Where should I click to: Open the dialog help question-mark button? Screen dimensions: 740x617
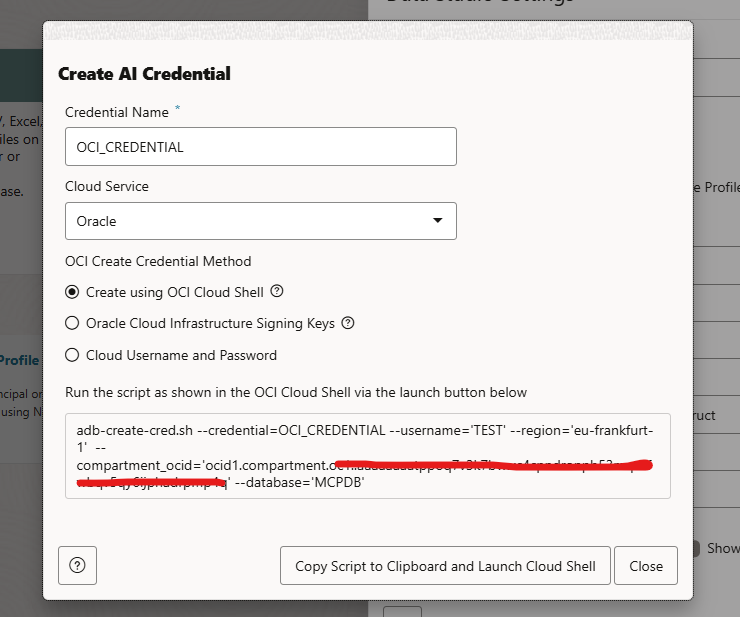pyautogui.click(x=77, y=565)
